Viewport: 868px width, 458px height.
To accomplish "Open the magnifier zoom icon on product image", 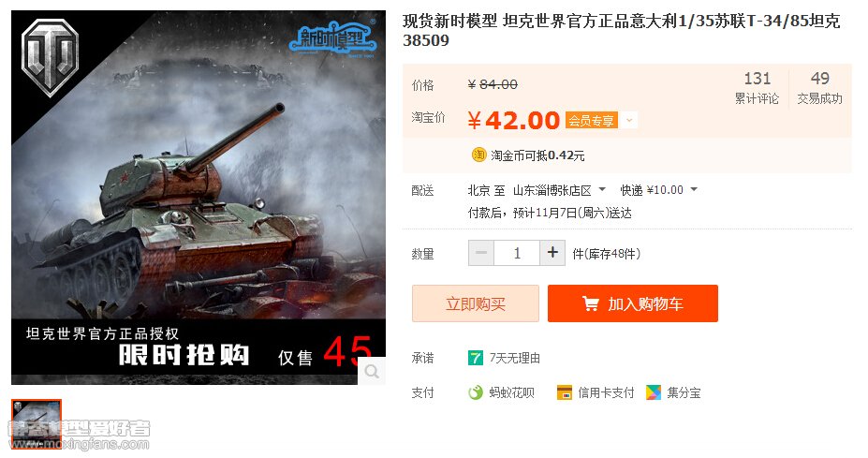I will tap(372, 371).
